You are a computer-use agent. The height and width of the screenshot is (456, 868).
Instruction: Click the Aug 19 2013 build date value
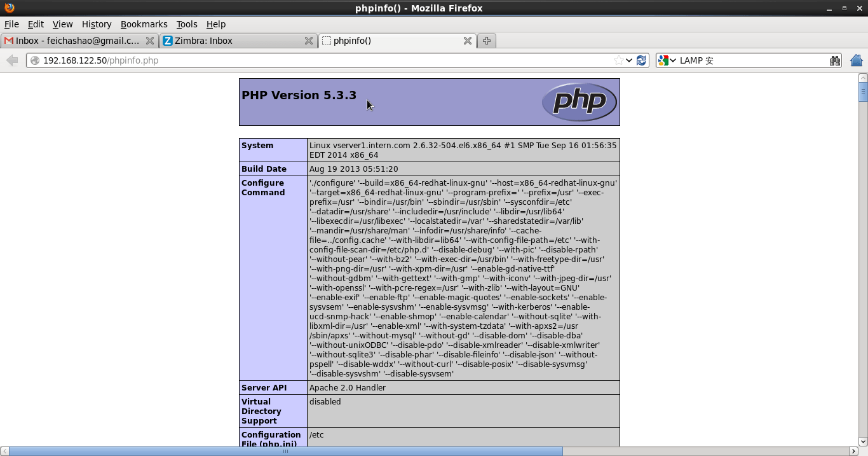click(354, 169)
